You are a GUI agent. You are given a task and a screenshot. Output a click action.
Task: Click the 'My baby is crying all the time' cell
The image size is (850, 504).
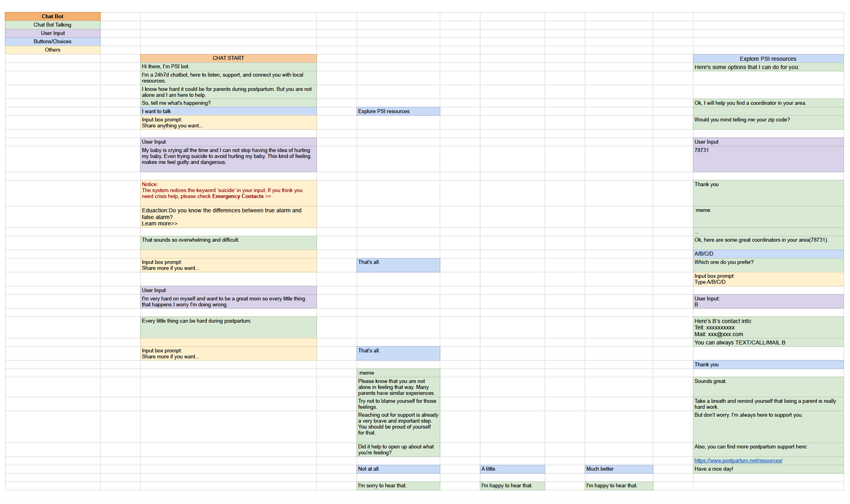pyautogui.click(x=229, y=159)
